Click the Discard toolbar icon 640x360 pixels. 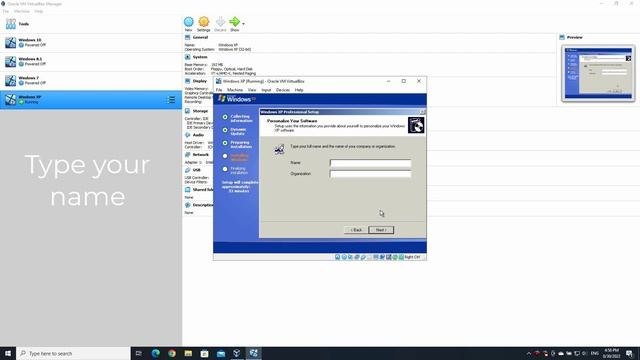(220, 22)
